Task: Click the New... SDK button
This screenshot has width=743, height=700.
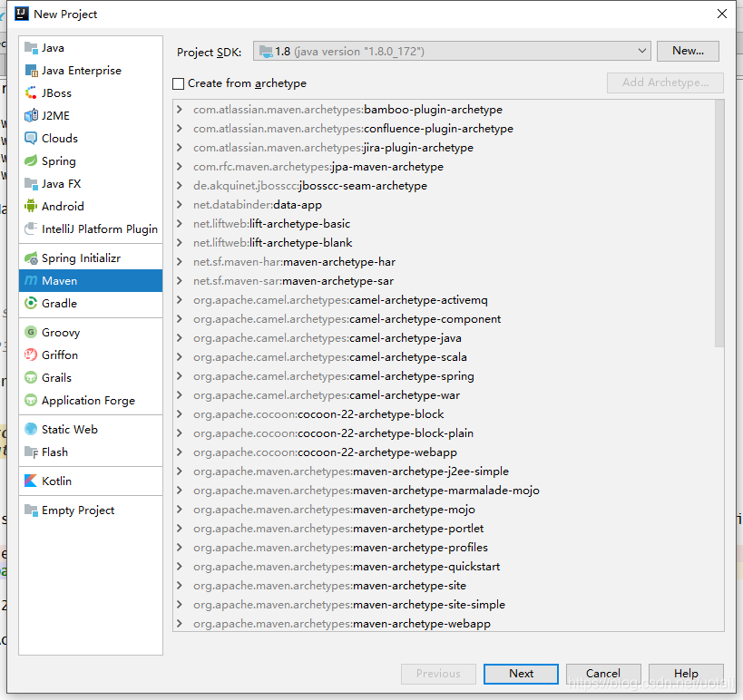Action: (x=688, y=51)
